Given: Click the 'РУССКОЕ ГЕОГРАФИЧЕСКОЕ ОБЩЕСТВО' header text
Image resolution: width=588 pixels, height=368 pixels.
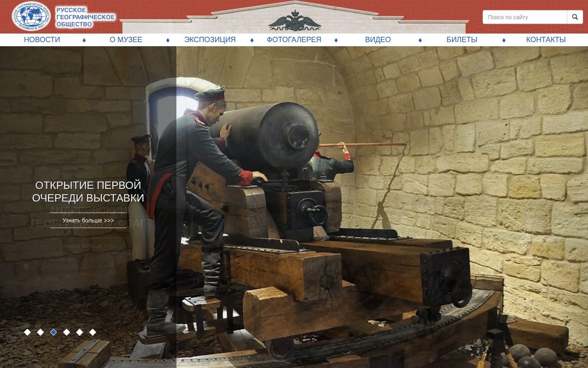Looking at the screenshot, I should (86, 17).
